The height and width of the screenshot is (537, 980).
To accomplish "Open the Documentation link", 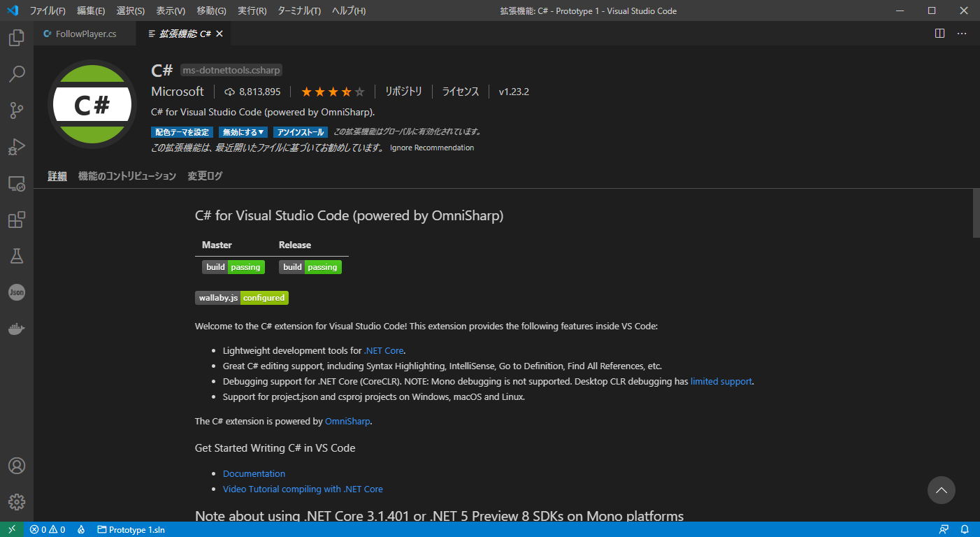I will pyautogui.click(x=254, y=474).
